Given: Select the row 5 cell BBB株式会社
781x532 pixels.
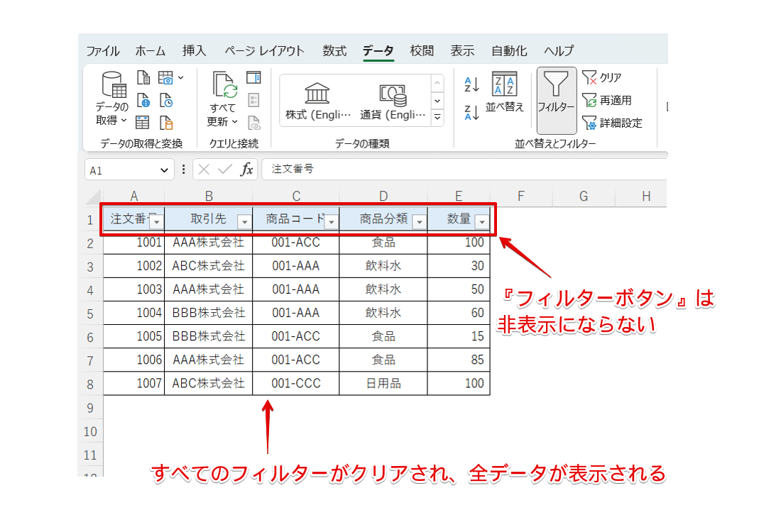Looking at the screenshot, I should point(209,313).
